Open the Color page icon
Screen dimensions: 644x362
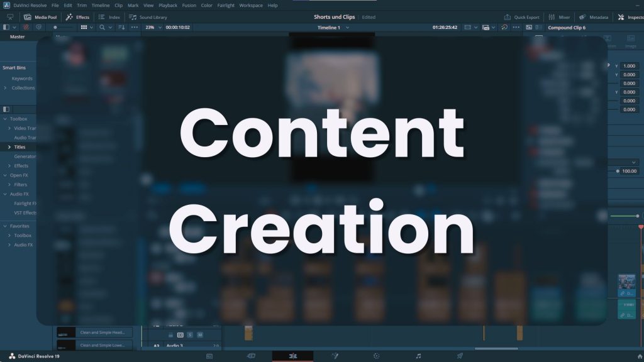point(376,356)
